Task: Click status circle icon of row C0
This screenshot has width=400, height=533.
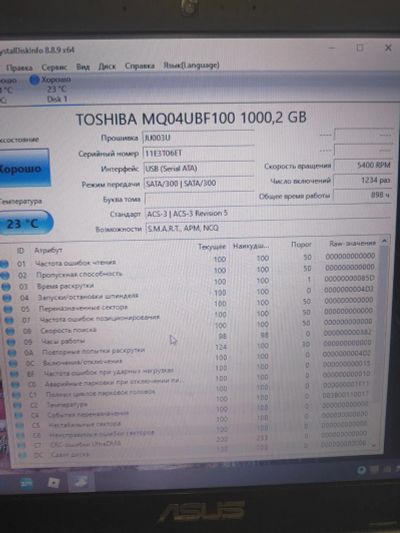Action: pyautogui.click(x=15, y=384)
